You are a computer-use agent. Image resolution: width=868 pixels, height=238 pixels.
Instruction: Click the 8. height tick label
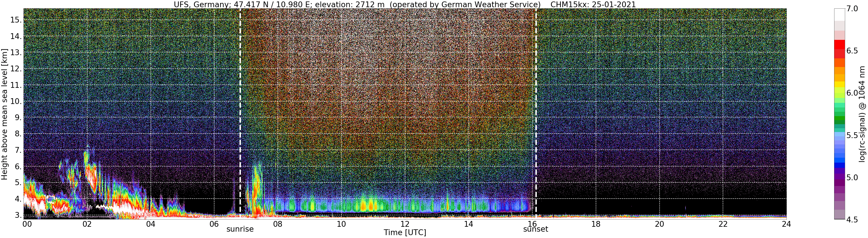(18, 134)
